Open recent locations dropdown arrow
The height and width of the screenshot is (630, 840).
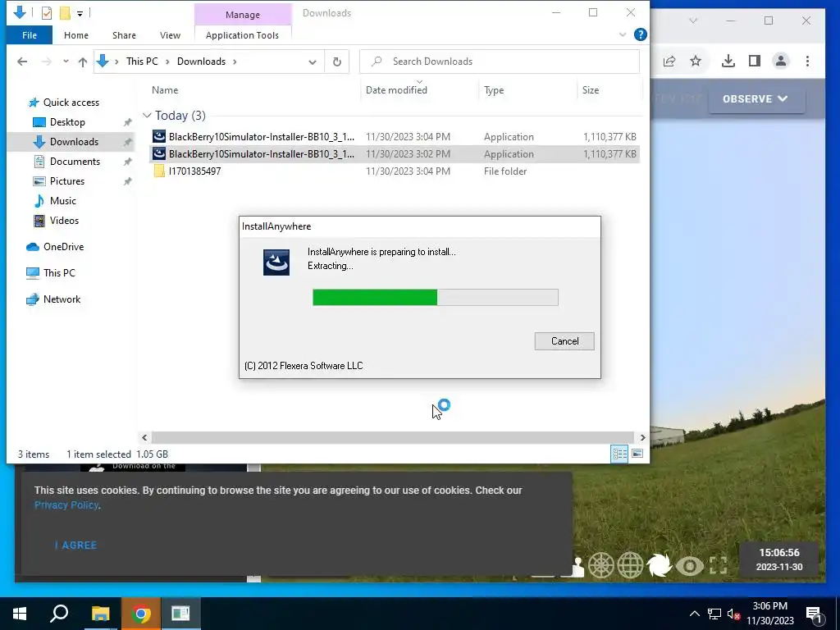click(x=66, y=62)
